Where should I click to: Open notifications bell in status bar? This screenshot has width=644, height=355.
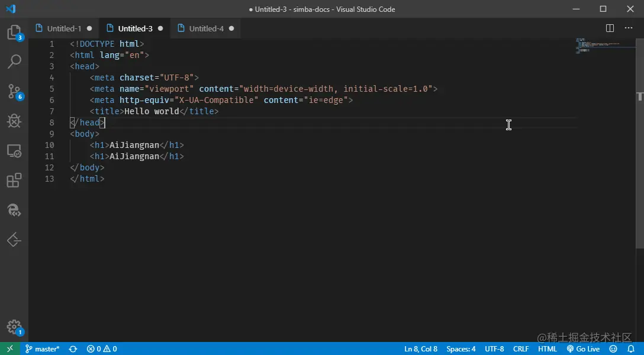click(631, 349)
